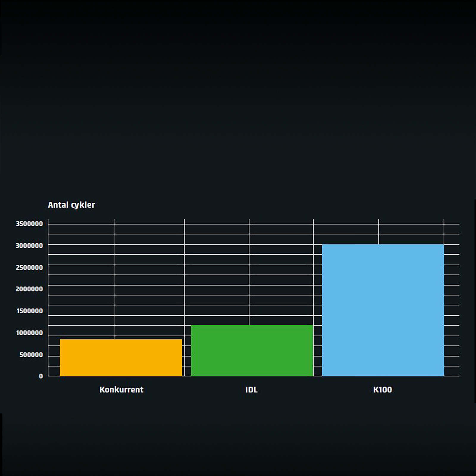Viewport: 476px width, 476px height.
Task: Click the 'IDL' x-axis label
Action: pyautogui.click(x=251, y=390)
